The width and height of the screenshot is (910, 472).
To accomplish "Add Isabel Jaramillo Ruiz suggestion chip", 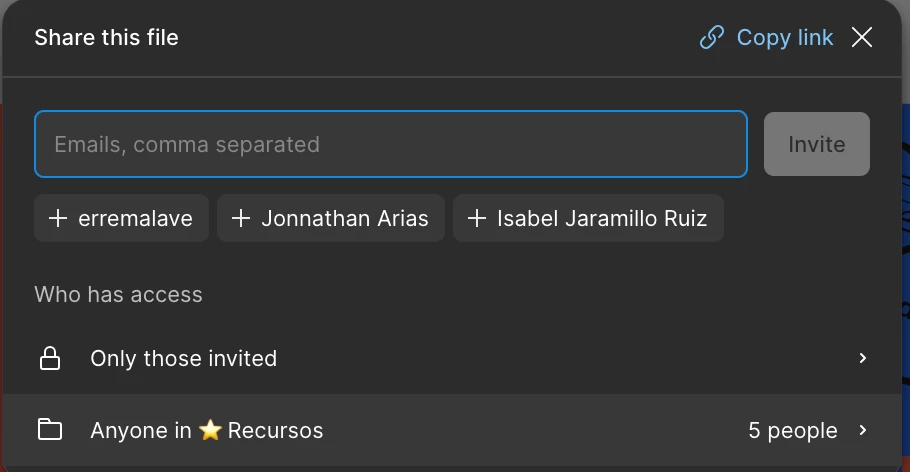I will pos(588,218).
